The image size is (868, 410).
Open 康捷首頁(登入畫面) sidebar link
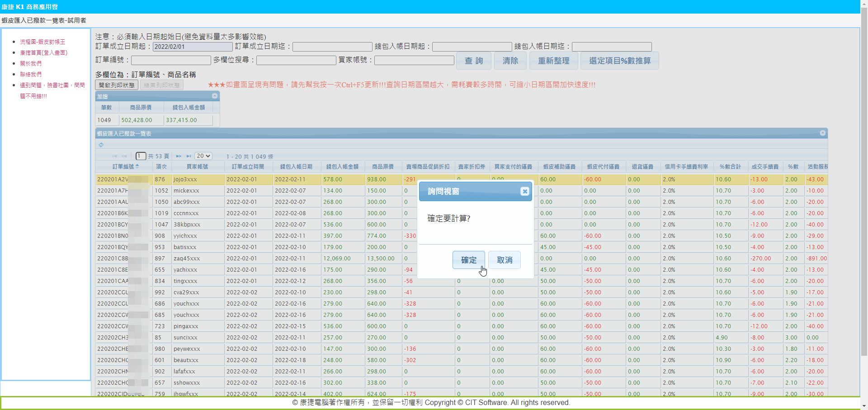pos(43,52)
